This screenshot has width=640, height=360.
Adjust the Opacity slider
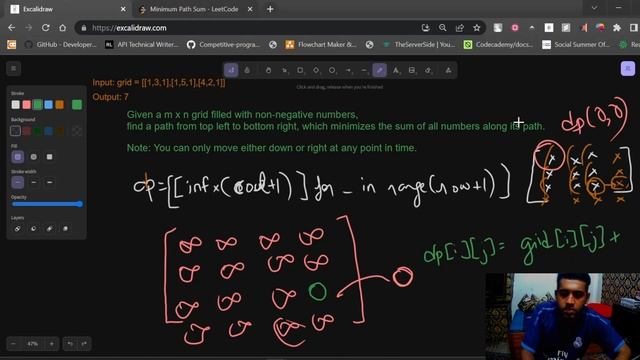[x=47, y=204]
